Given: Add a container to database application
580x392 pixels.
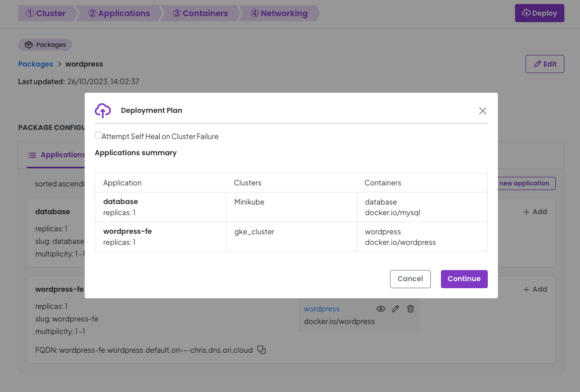Looking at the screenshot, I should pyautogui.click(x=535, y=212).
